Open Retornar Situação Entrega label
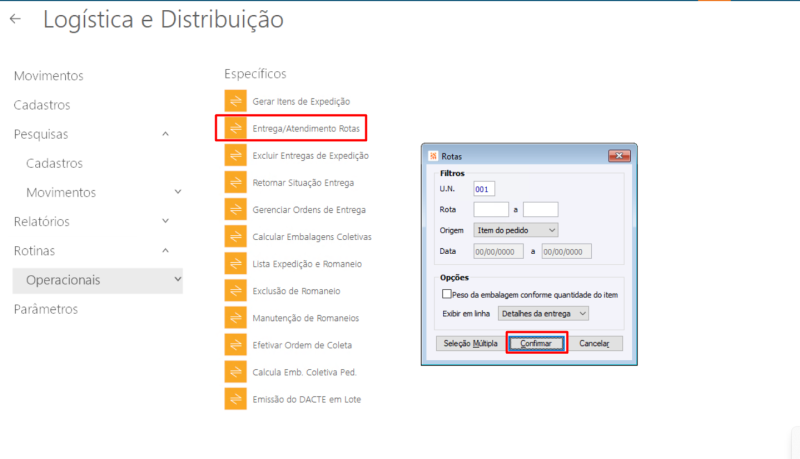 (303, 183)
